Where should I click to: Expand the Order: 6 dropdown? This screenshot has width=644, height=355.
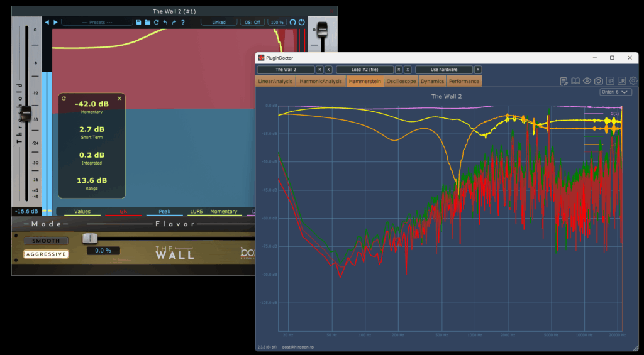pos(616,92)
